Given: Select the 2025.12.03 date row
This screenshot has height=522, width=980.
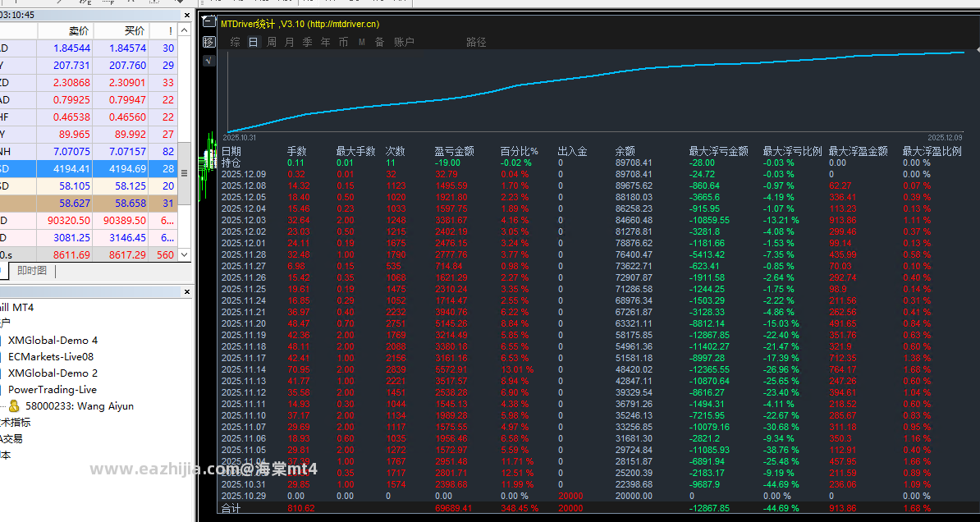Looking at the screenshot, I should [x=244, y=220].
